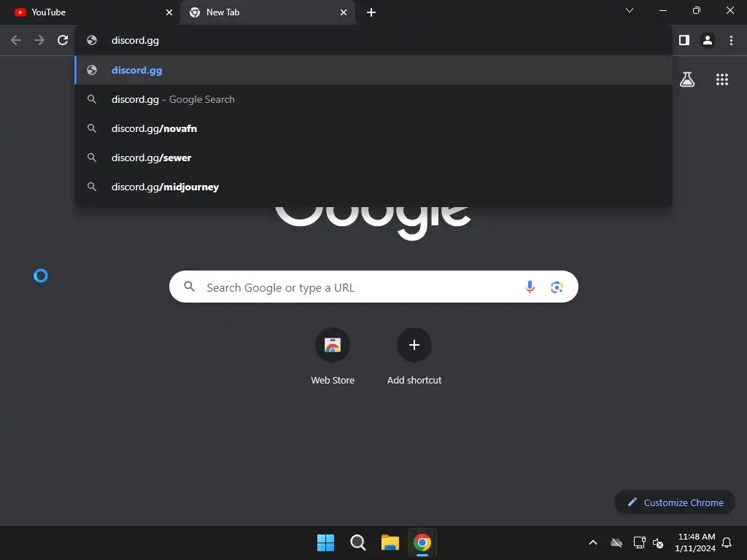This screenshot has width=747, height=560.
Task: Reload the current page
Action: pyautogui.click(x=63, y=40)
